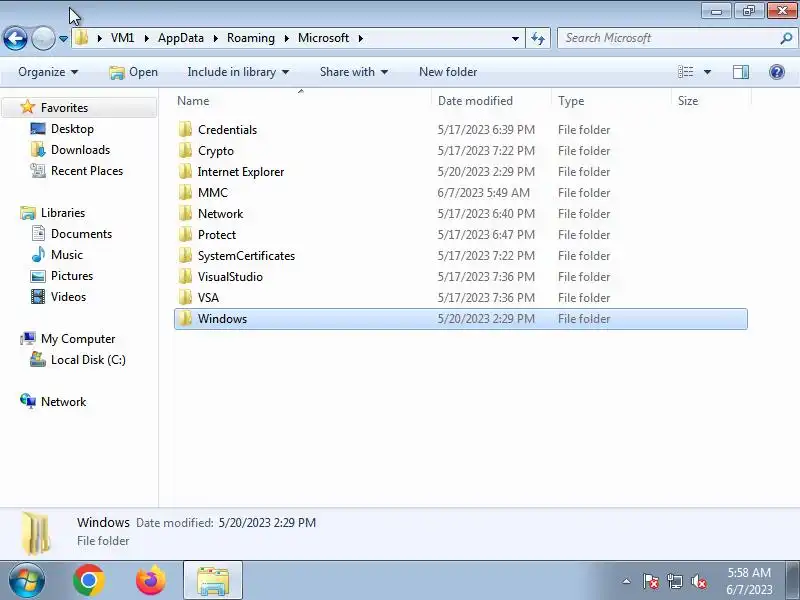The image size is (800, 600).
Task: Open Action Center flag icon
Action: click(651, 581)
